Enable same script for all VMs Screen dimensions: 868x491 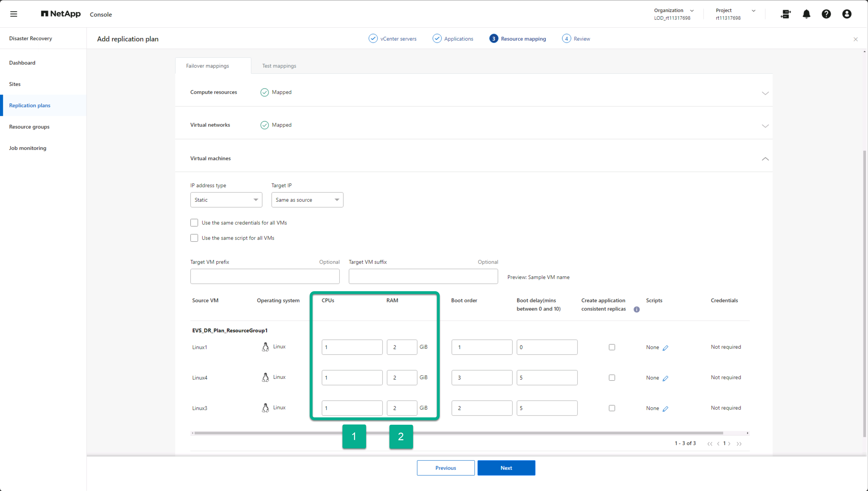click(194, 238)
